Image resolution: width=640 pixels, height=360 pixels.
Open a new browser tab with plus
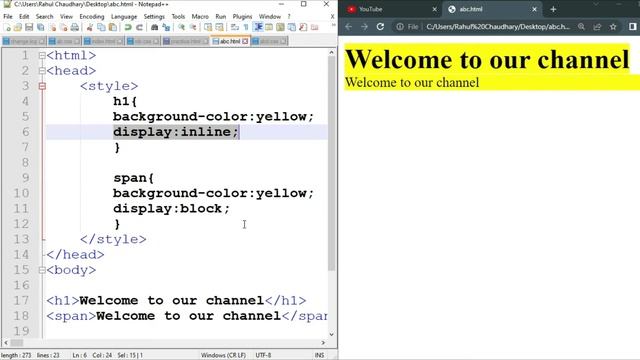click(553, 9)
